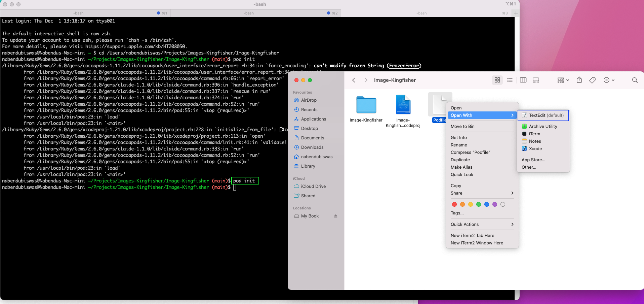This screenshot has width=644, height=304.
Task: Open Podfile with TextEdit (default)
Action: (543, 115)
